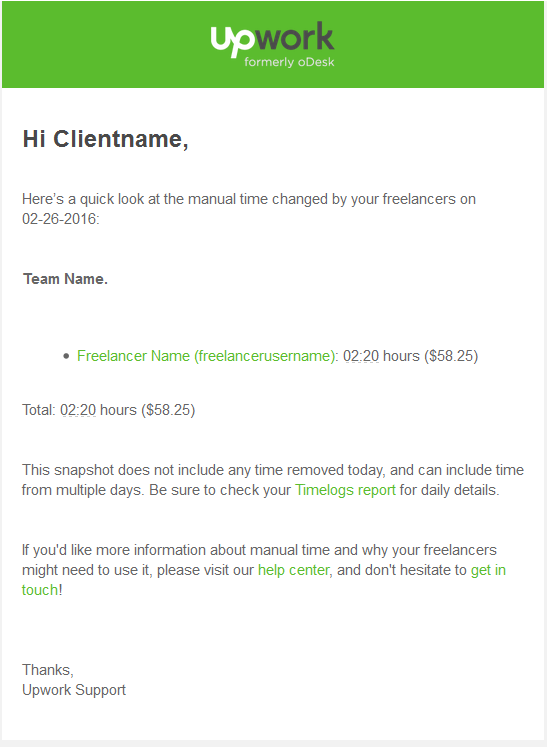Screen dimensions: 547x747
Task: Click the 'Team Name.' bold label
Action: 65,279
